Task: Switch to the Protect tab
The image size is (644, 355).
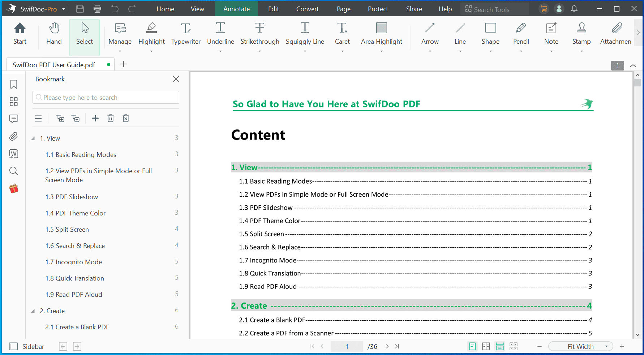Action: click(378, 9)
